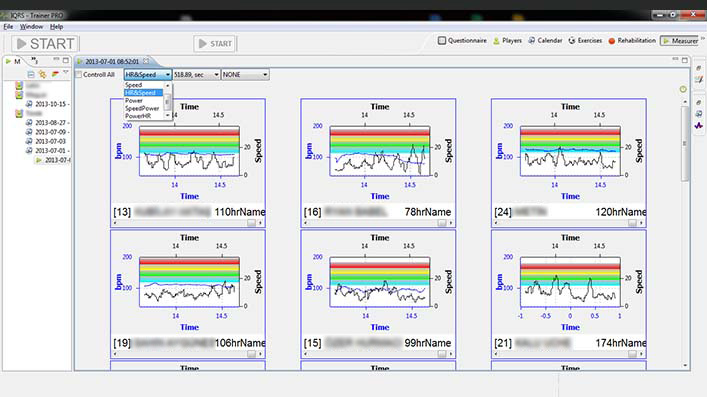The image size is (707, 397).
Task: Click the smaller START button in the middle toolbar
Action: 215,44
